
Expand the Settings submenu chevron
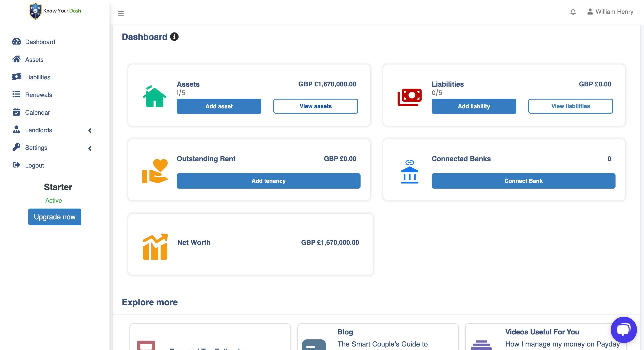click(x=90, y=148)
